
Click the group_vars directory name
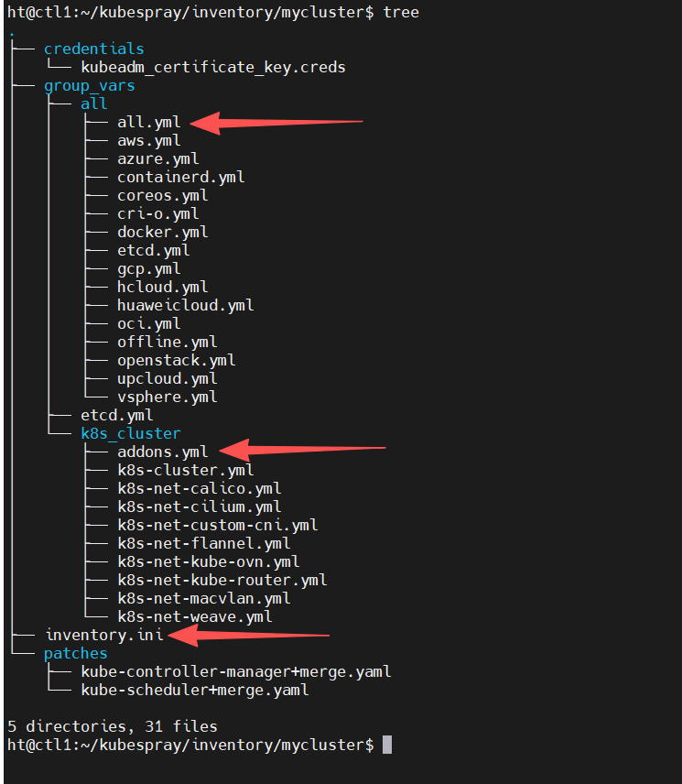pos(90,86)
